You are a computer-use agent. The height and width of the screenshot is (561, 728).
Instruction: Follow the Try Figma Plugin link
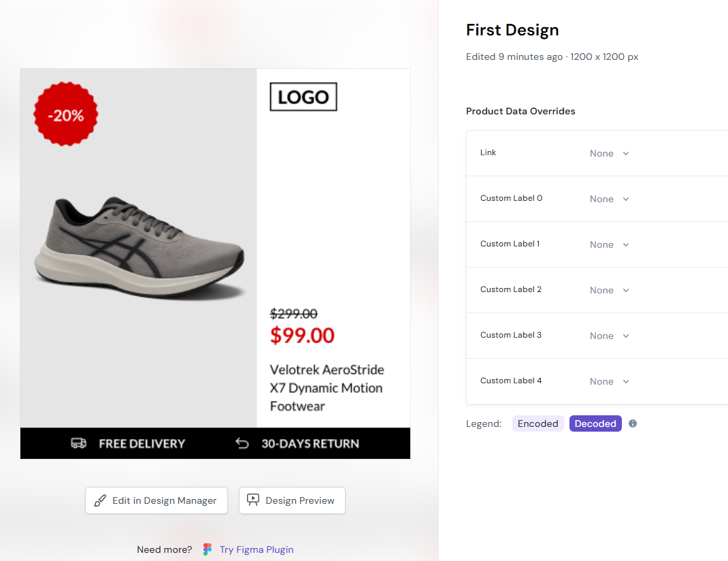click(x=257, y=549)
